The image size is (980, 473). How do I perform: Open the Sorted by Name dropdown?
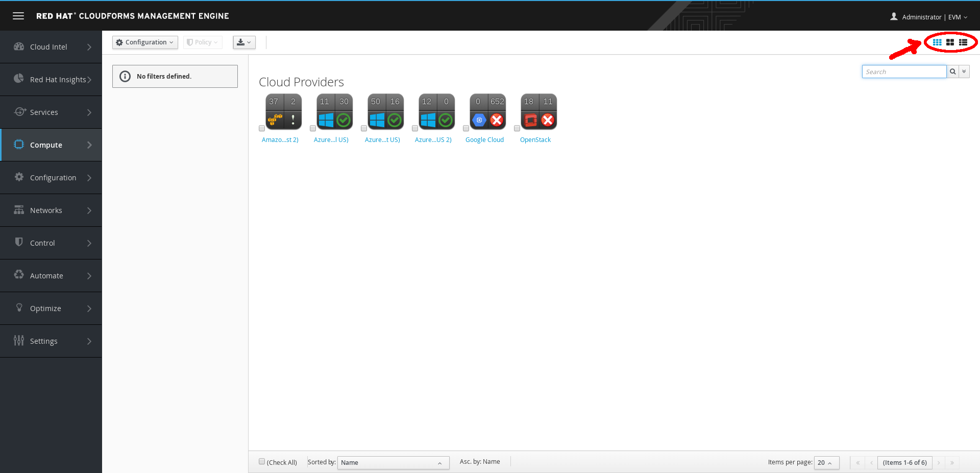(x=393, y=463)
